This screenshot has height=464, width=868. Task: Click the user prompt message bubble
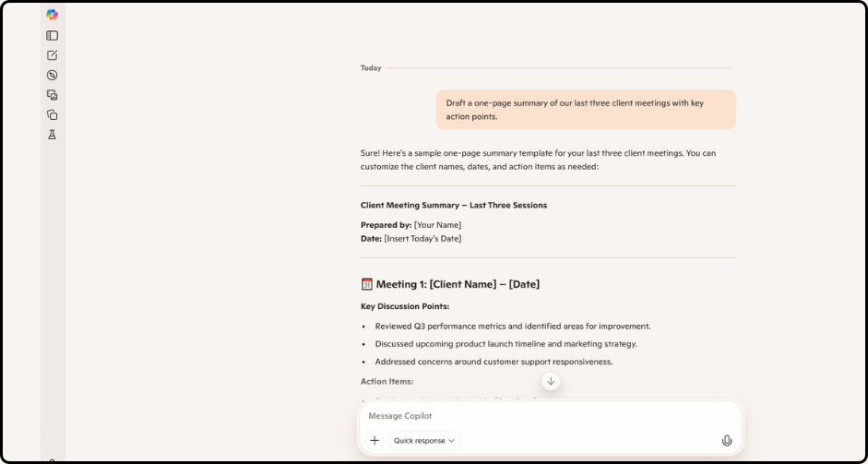586,110
